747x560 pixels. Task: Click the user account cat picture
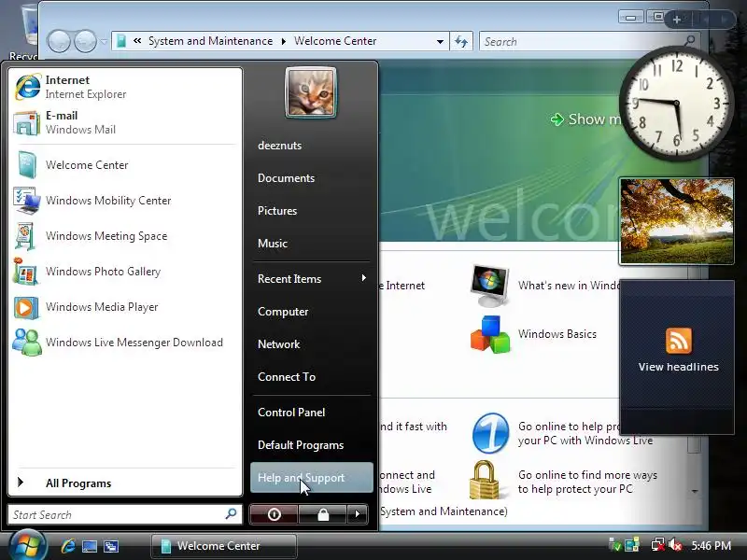pyautogui.click(x=311, y=92)
